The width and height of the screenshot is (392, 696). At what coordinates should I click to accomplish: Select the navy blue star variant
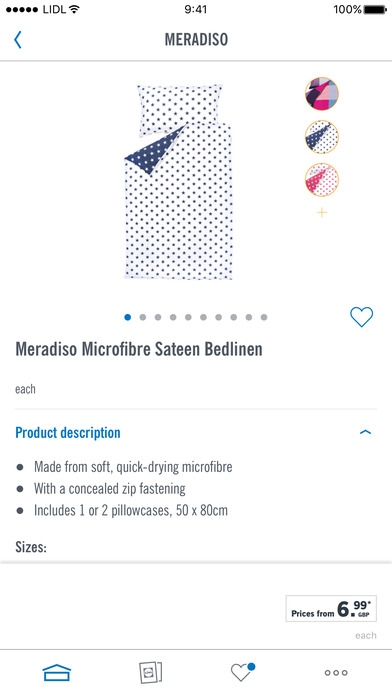322,137
